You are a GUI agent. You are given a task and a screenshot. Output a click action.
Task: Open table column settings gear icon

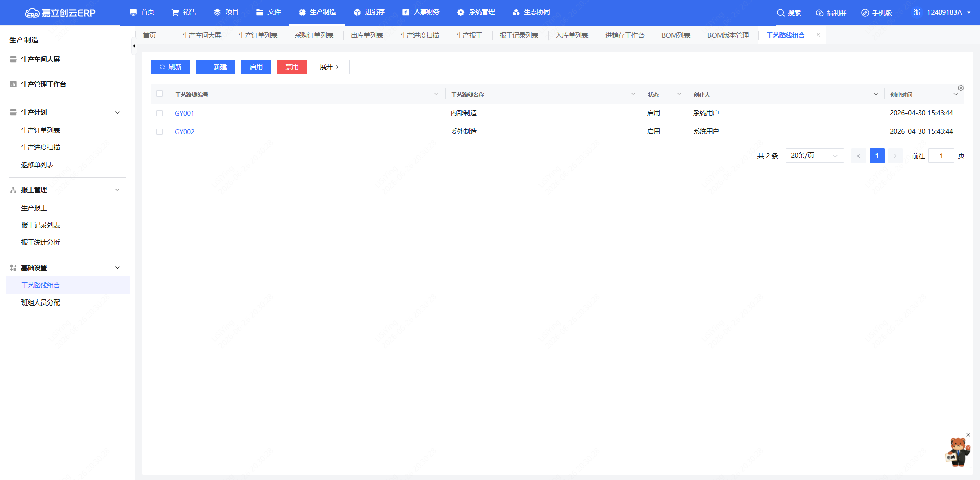click(961, 88)
